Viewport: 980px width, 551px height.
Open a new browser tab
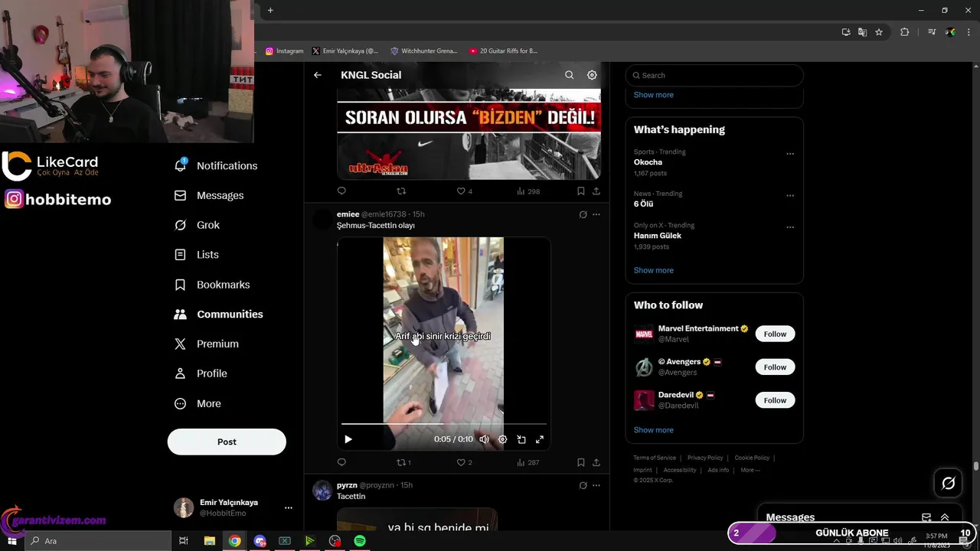270,10
